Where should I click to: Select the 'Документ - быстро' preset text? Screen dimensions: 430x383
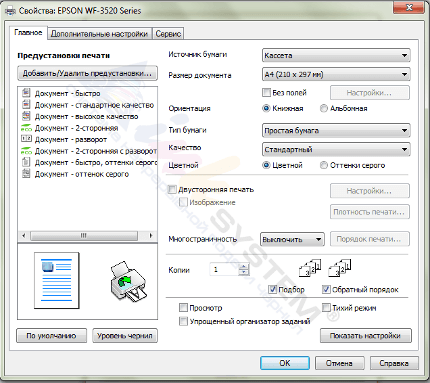click(x=67, y=93)
